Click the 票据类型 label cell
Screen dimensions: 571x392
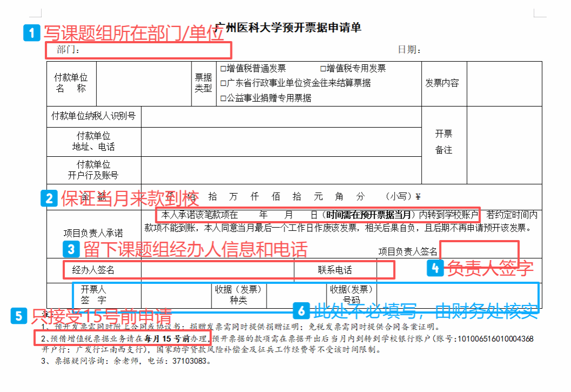tap(204, 84)
